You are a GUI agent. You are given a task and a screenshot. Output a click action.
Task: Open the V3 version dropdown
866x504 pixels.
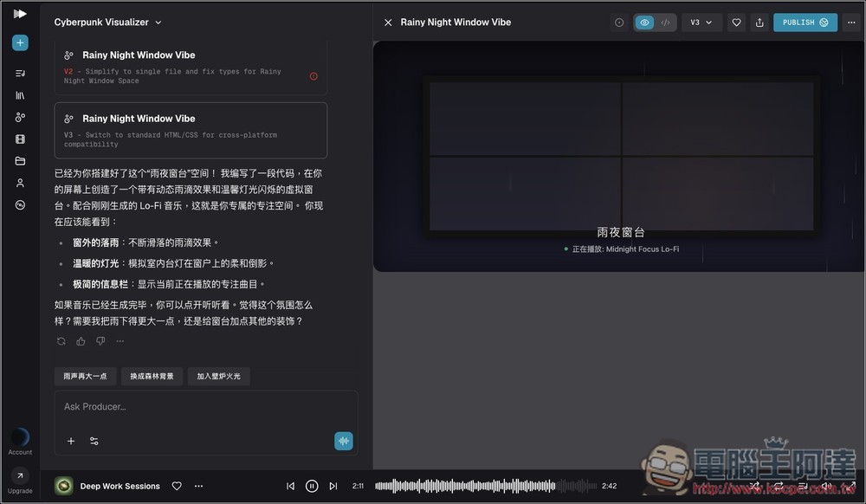click(701, 23)
